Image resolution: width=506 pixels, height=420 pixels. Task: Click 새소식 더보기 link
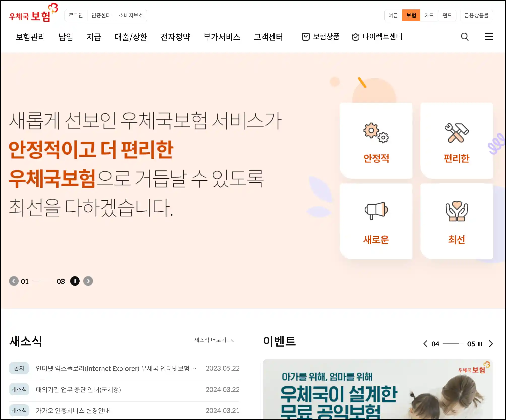[x=214, y=340]
